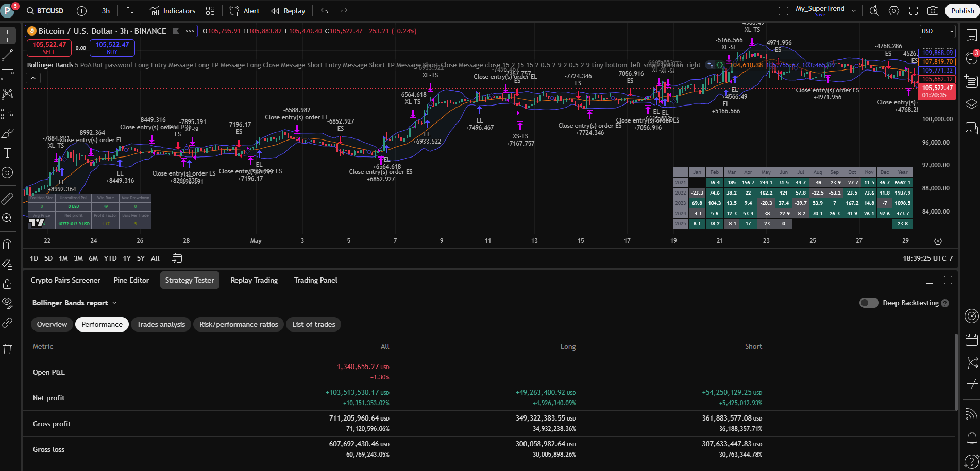Screen dimensions: 980x471
Task: Toggle stay in drawing mode
Action: point(8,264)
